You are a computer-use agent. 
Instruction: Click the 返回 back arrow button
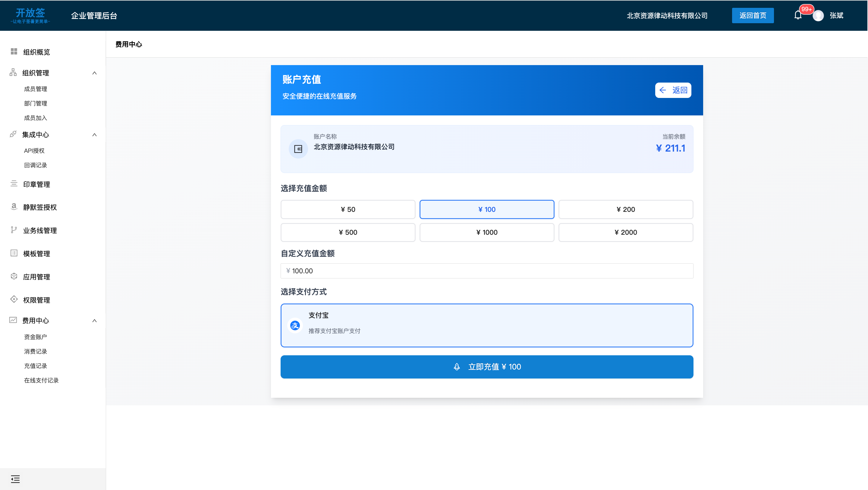point(673,90)
